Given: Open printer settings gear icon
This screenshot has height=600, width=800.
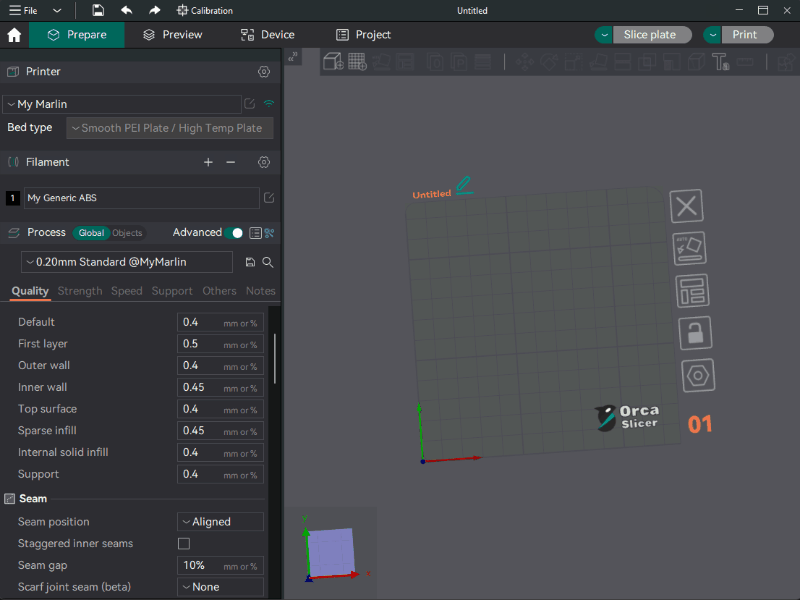Looking at the screenshot, I should click(x=264, y=72).
